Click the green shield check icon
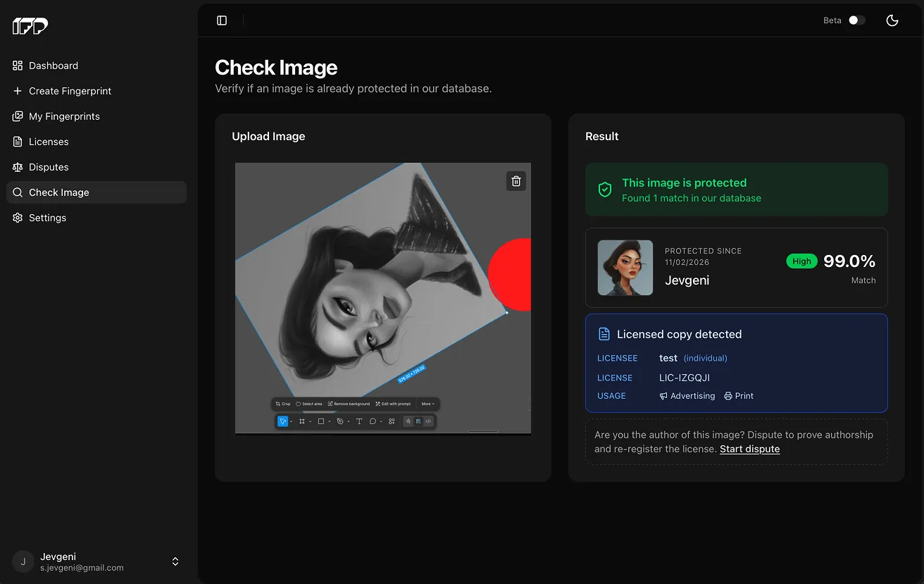 coord(604,190)
